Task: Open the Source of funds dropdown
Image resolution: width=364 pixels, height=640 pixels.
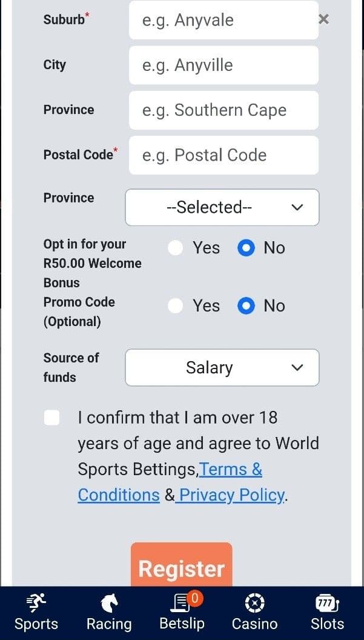Action: pos(222,367)
